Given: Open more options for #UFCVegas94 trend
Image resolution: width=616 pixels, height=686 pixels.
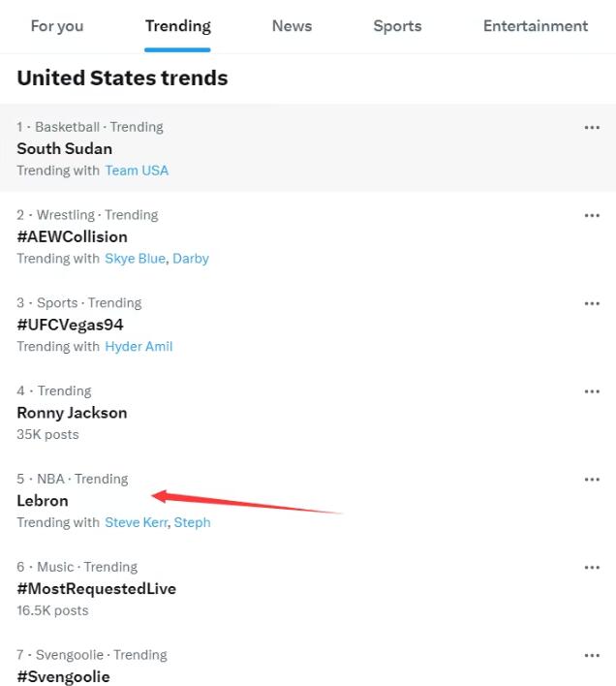Looking at the screenshot, I should point(592,303).
